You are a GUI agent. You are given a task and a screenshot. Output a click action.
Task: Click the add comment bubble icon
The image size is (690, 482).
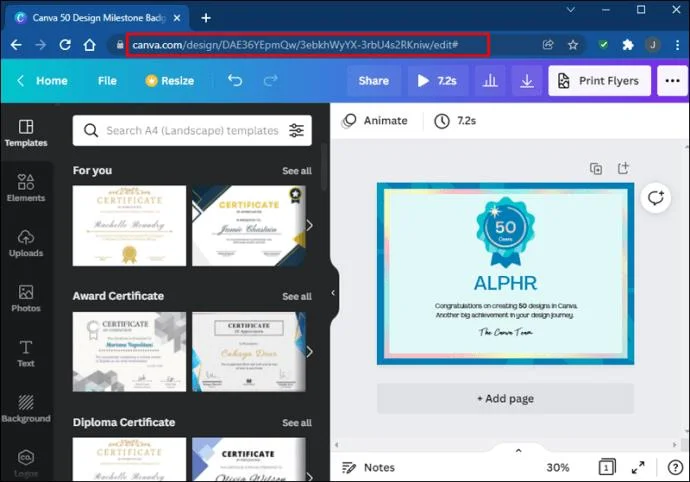pyautogui.click(x=656, y=198)
